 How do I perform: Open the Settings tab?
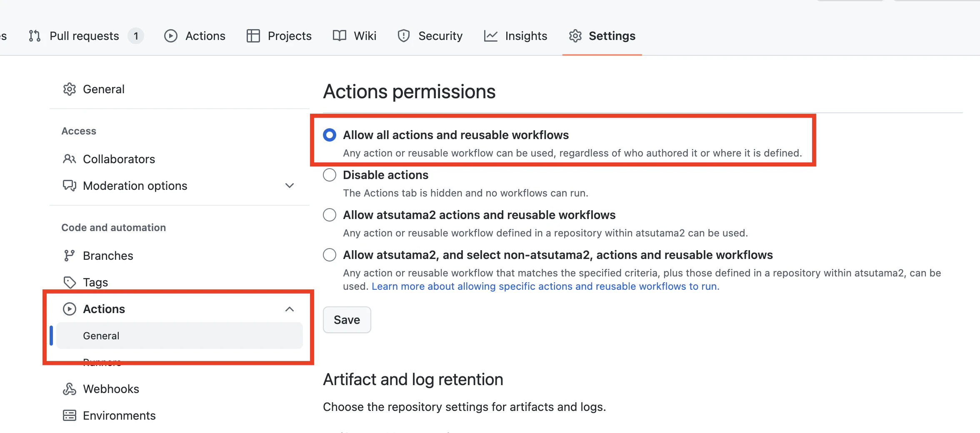pyautogui.click(x=602, y=36)
